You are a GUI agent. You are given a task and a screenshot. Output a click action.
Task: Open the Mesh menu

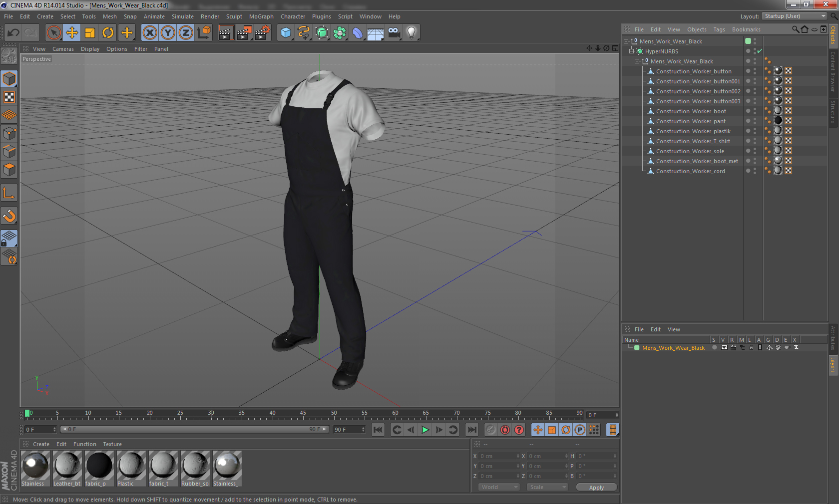[x=110, y=16]
